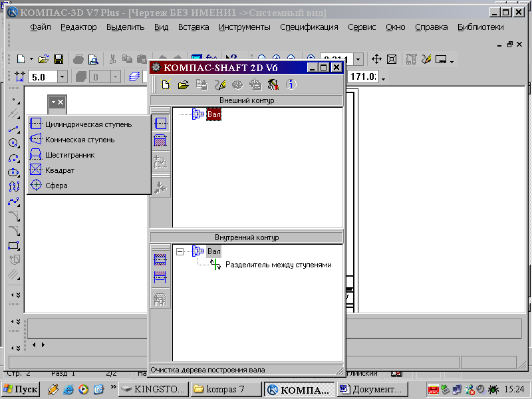This screenshot has height=399, width=532.
Task: Click the second inner contour hatched icon
Action: (x=160, y=277)
